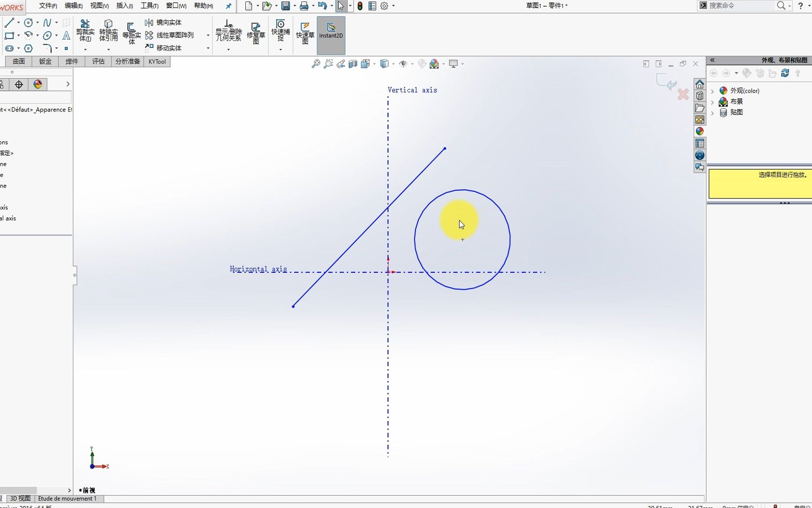
Task: Click Repair Sketch (修复草图) tool
Action: [x=256, y=33]
